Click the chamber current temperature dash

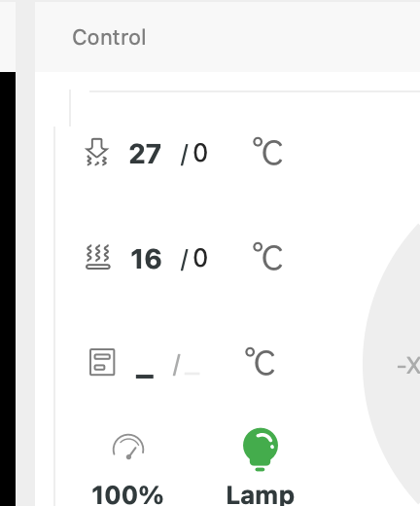pos(145,376)
